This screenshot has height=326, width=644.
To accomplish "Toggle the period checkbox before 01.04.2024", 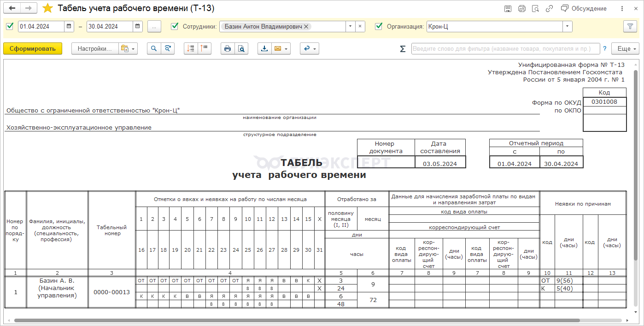I will point(10,26).
